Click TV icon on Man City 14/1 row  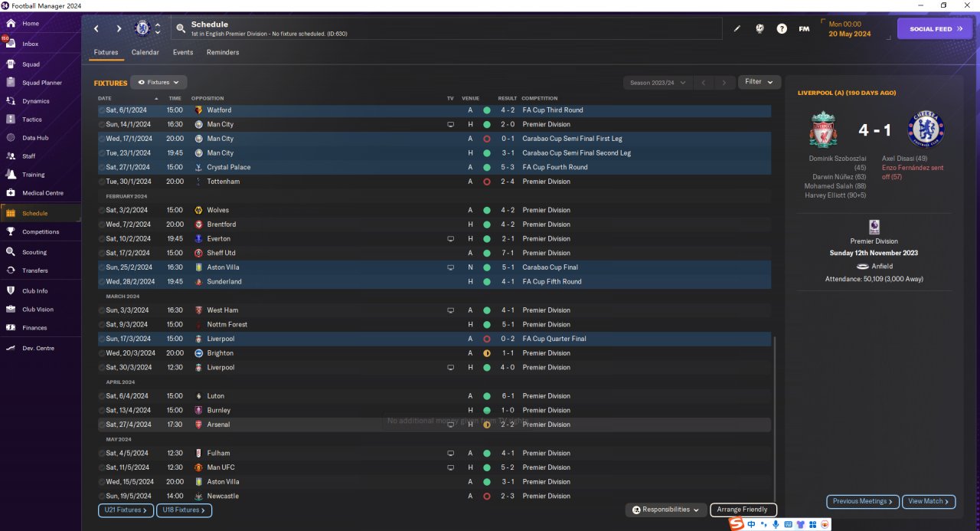coord(451,124)
